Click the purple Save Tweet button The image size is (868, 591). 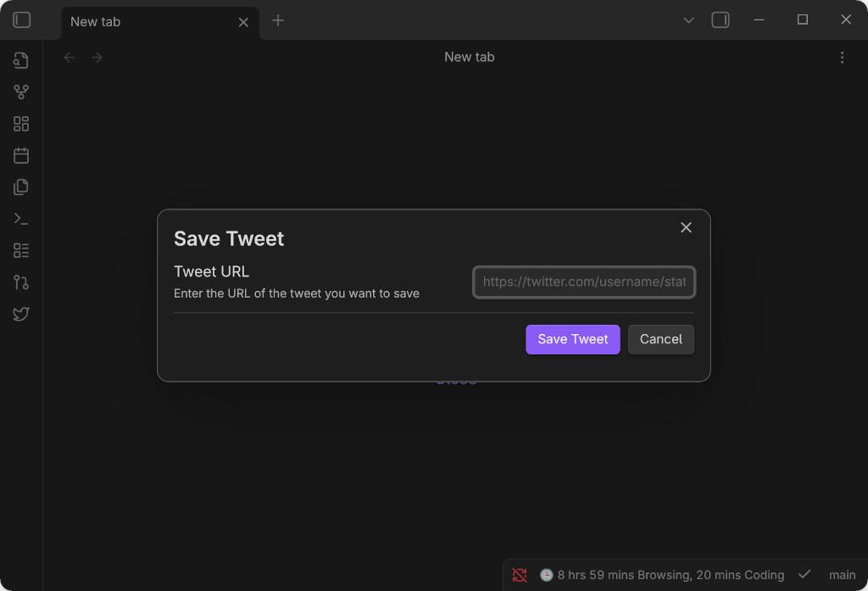(573, 339)
